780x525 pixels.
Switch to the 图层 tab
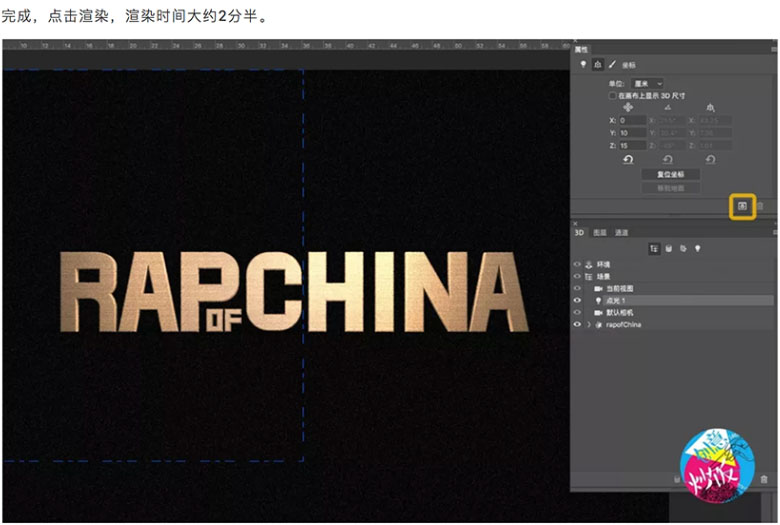tap(600, 232)
